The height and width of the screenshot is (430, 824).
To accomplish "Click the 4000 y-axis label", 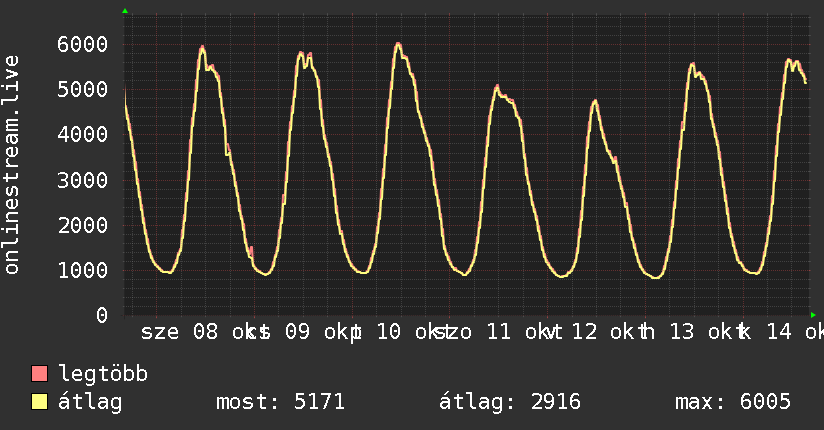I will pos(83,135).
